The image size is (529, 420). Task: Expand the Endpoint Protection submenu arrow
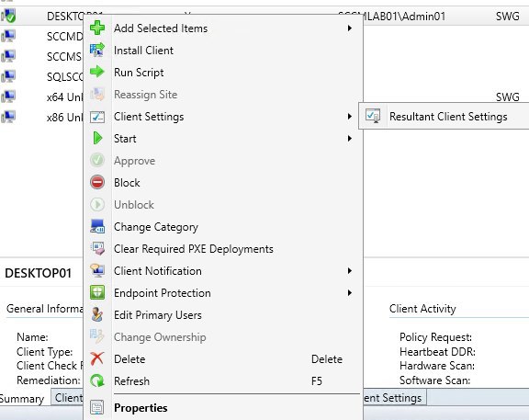350,293
